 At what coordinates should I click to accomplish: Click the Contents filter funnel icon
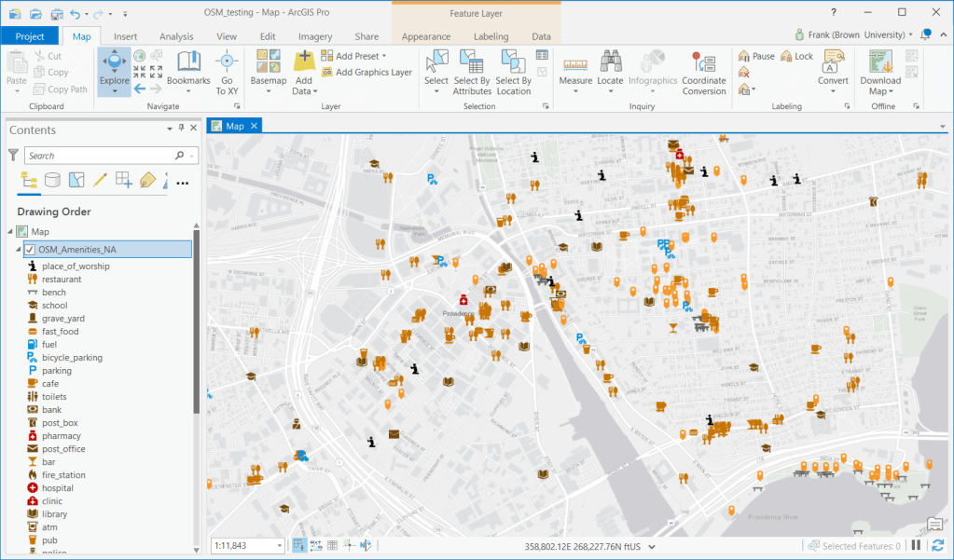pyautogui.click(x=11, y=156)
